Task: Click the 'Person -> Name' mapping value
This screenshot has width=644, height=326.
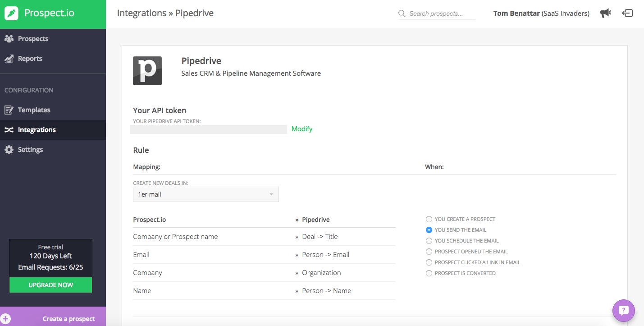Action: (327, 291)
